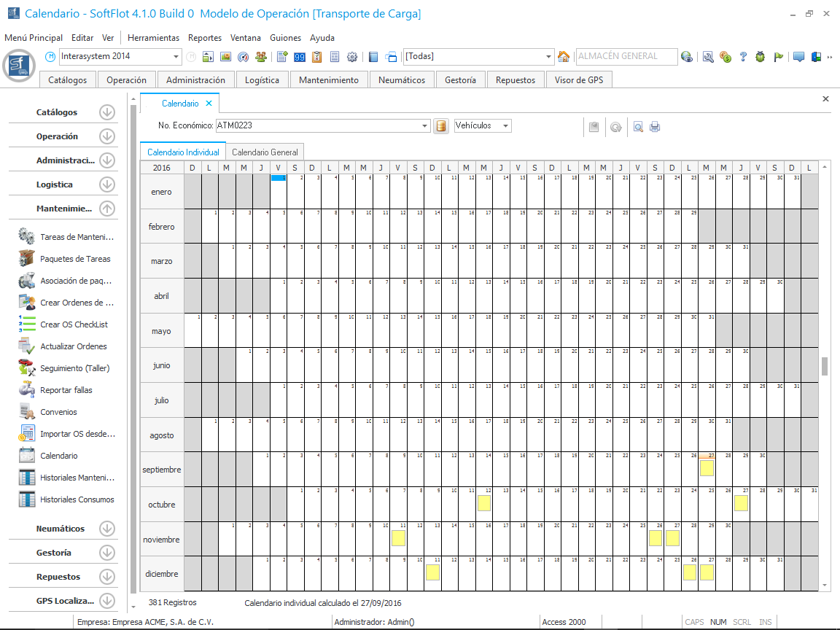
Task: Click the home icon beside the [Todas] dropdown
Action: (563, 57)
